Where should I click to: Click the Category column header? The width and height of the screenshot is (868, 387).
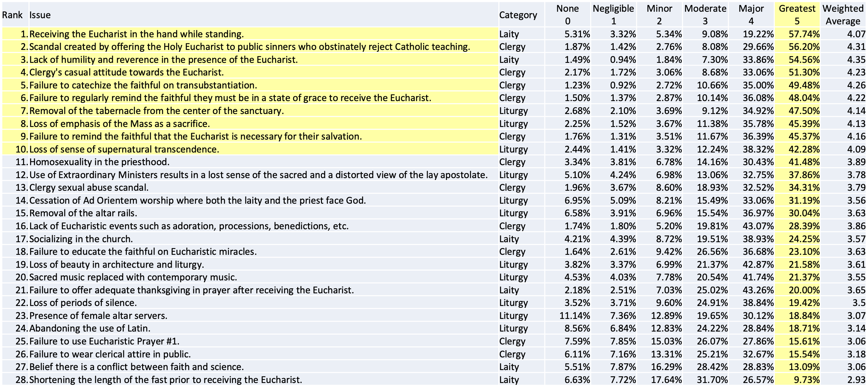tap(518, 15)
